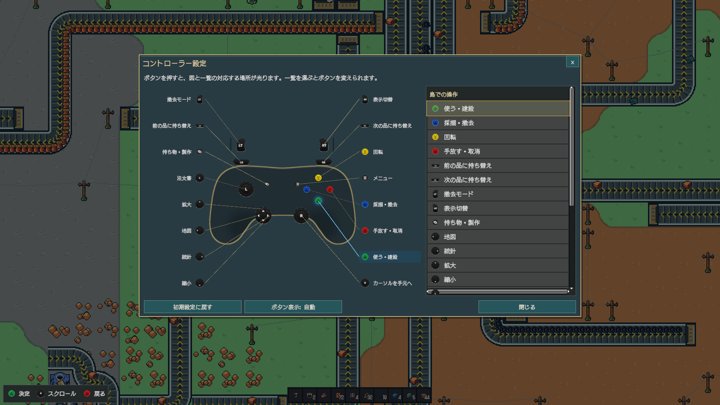Click 閉じる button

[527, 307]
